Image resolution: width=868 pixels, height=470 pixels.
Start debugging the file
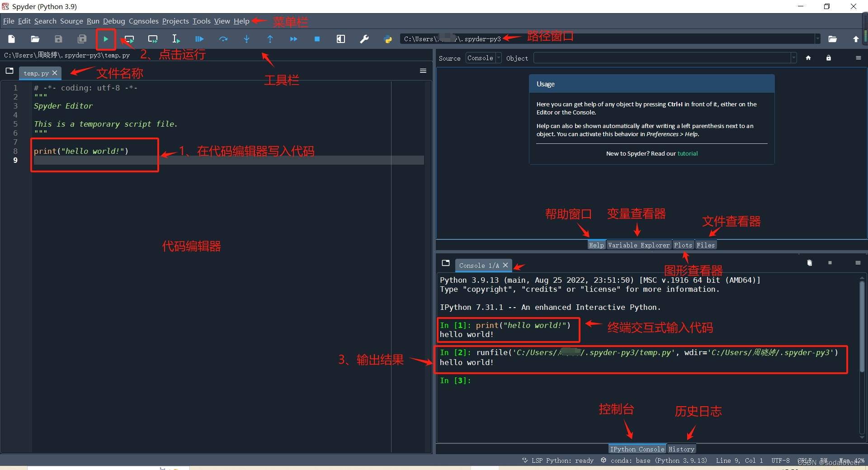pyautogui.click(x=199, y=39)
